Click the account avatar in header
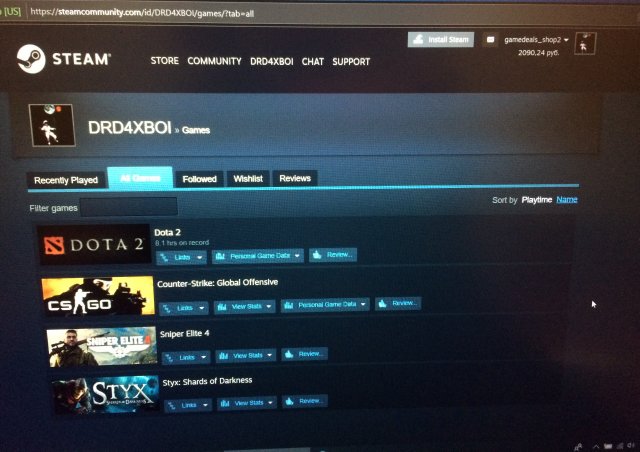640x452 pixels. click(x=585, y=43)
